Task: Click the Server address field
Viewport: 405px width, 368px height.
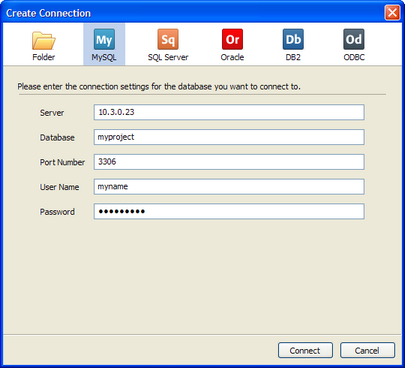Action: click(229, 112)
